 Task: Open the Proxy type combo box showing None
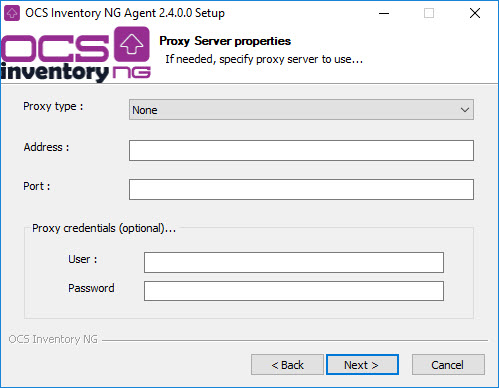coord(301,110)
